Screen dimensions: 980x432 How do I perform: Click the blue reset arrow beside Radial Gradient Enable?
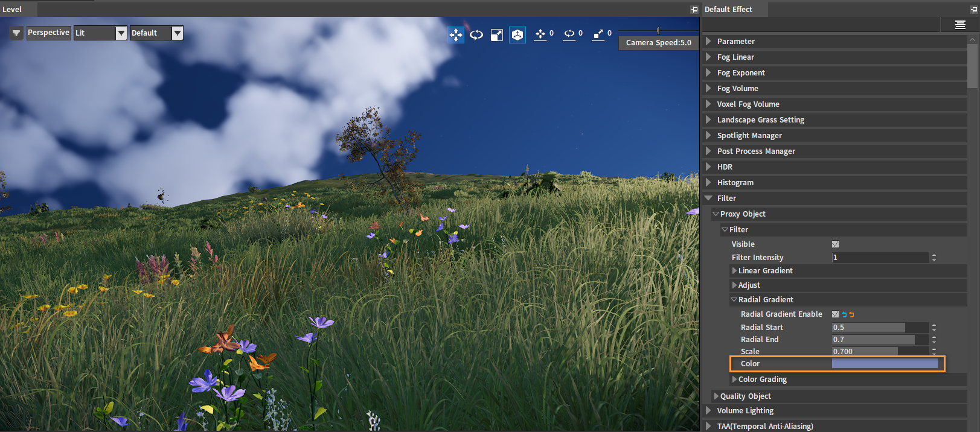click(x=844, y=314)
